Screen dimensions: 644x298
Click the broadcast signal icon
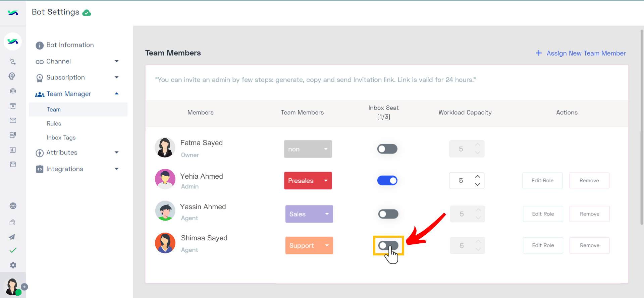pyautogui.click(x=13, y=91)
